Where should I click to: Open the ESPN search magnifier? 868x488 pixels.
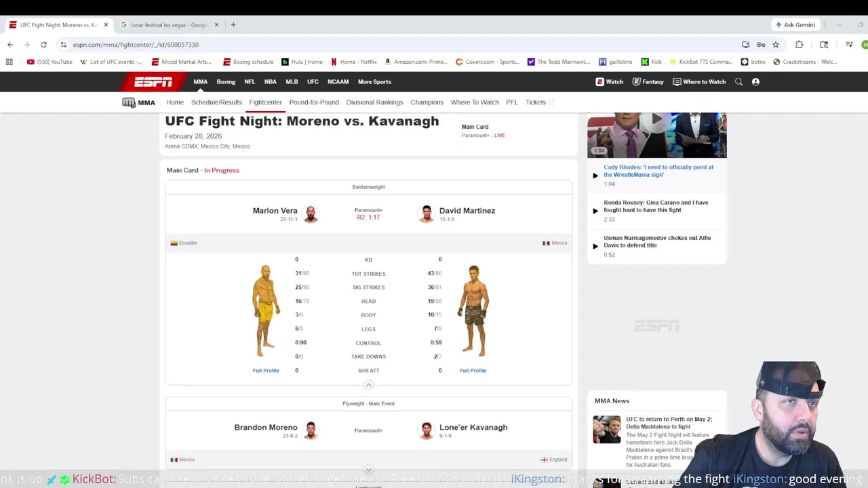[x=739, y=82]
